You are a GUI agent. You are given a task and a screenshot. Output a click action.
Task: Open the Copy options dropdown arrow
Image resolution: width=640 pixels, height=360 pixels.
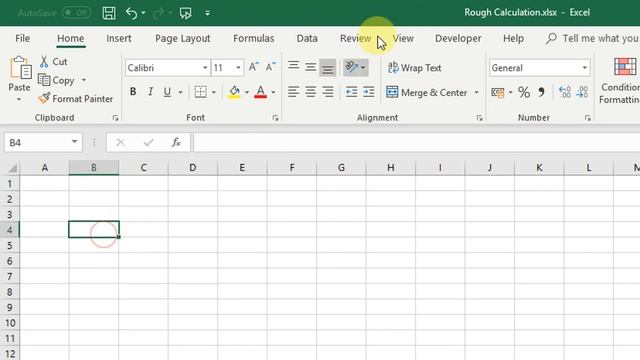click(84, 80)
